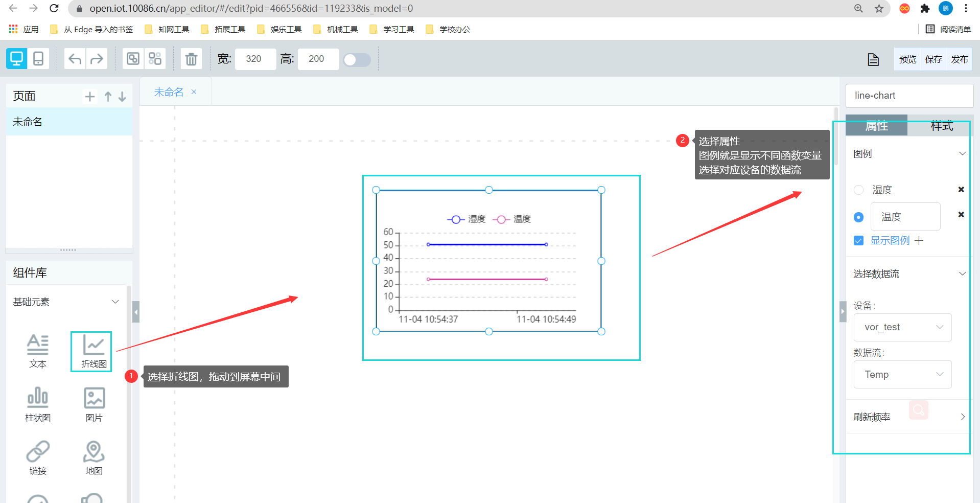Collapse the 基础元素 component group
This screenshot has width=980, height=503.
click(115, 302)
